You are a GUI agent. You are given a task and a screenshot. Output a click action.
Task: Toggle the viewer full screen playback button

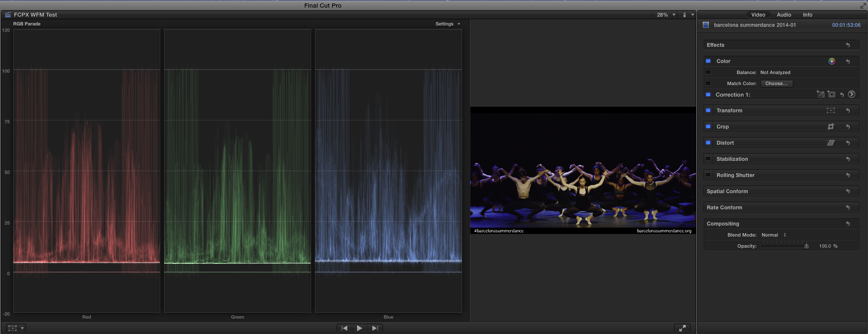pos(682,328)
